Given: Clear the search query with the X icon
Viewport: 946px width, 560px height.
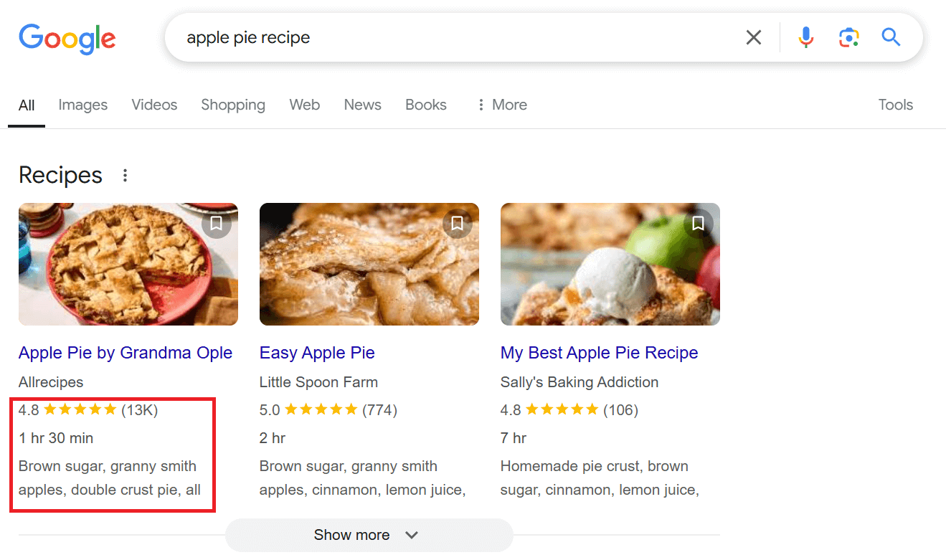Looking at the screenshot, I should pyautogui.click(x=753, y=37).
